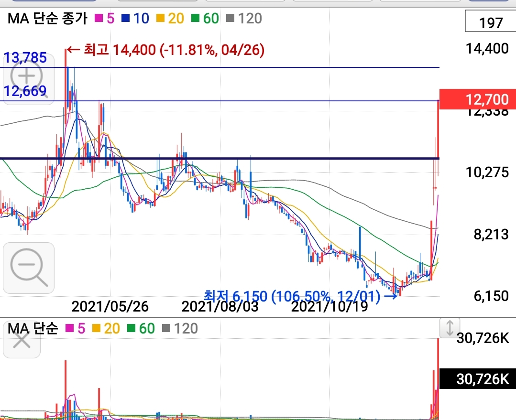The image size is (516, 420).
Task: Click the 12,669 horizontal line label
Action: point(25,91)
